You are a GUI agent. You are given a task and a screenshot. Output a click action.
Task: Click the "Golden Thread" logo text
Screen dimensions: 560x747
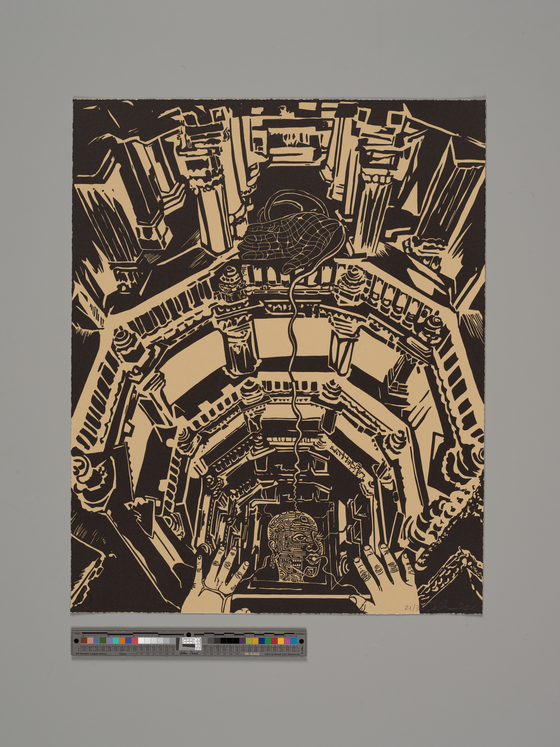tap(189, 653)
